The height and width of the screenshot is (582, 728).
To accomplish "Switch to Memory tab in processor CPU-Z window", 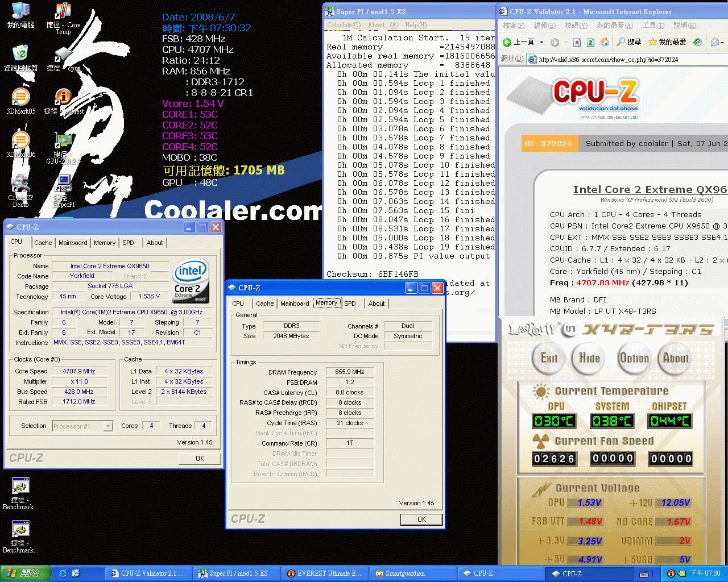I will tap(105, 243).
